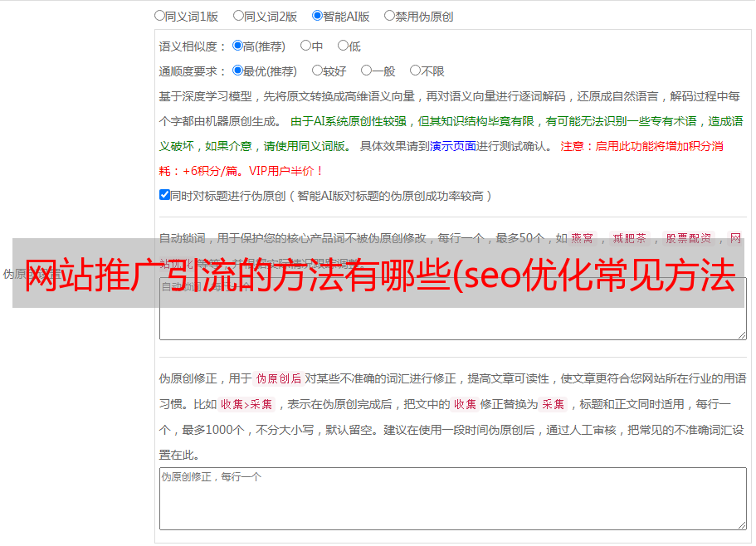Select the 同义词2版 radio option
The image size is (756, 546).
point(238,16)
